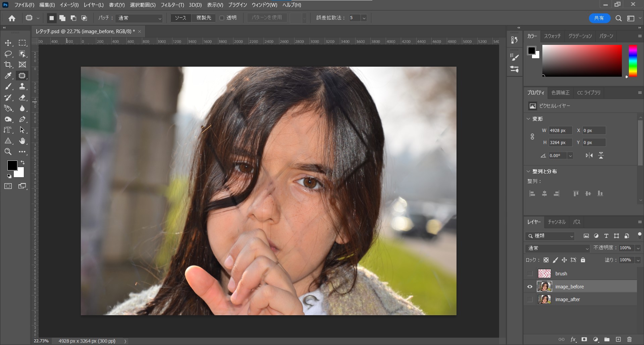Image resolution: width=644 pixels, height=345 pixels.
Task: Open the レイヤー(L) menu
Action: [94, 5]
